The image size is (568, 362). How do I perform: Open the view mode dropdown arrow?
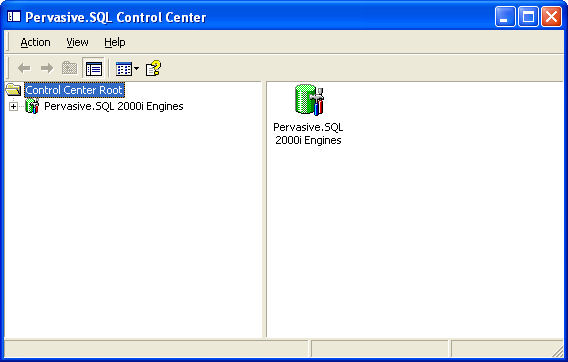click(136, 68)
